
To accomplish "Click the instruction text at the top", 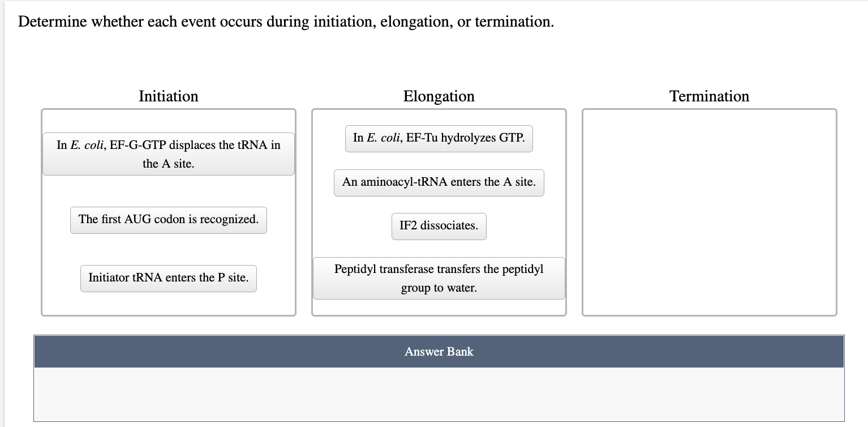I will point(286,22).
